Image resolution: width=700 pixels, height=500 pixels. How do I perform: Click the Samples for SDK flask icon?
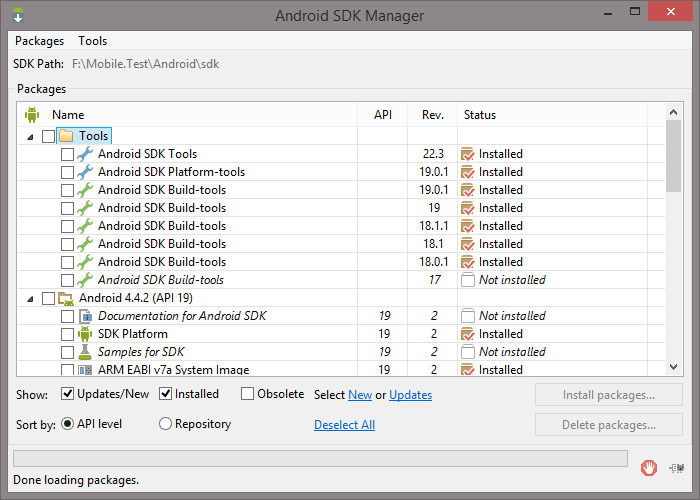pos(85,352)
